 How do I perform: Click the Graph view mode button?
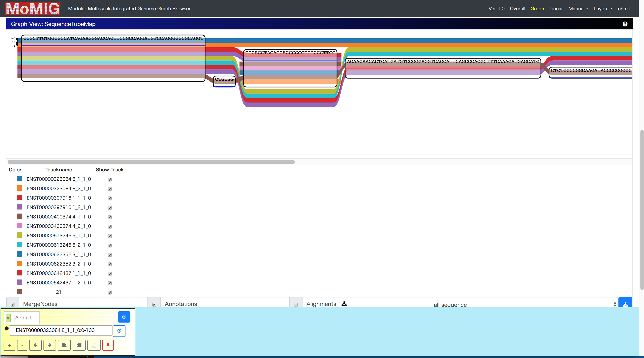538,8
